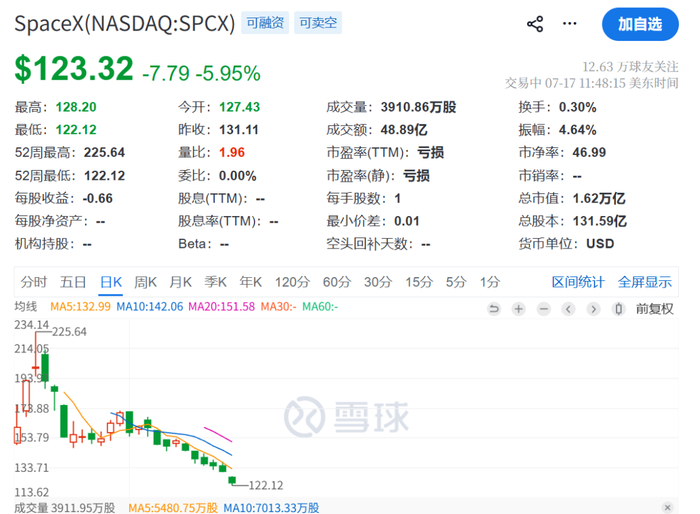Click the $123.32 current price

coord(74,69)
